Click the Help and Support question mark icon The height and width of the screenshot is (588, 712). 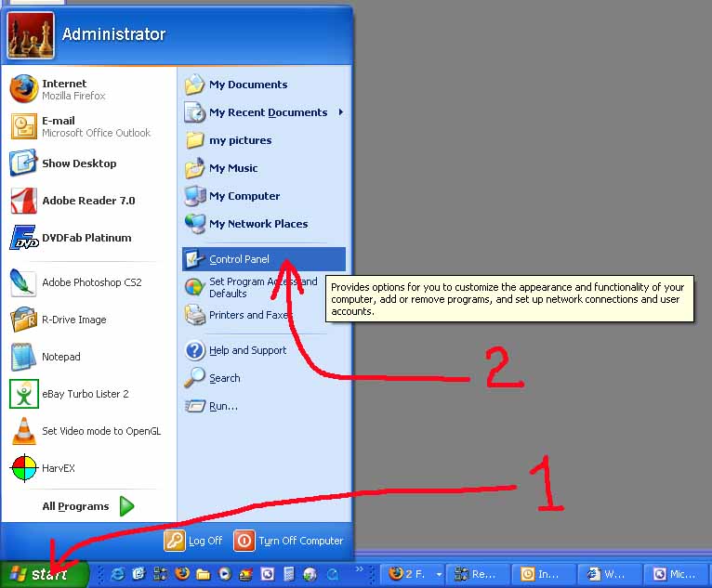pyautogui.click(x=195, y=350)
